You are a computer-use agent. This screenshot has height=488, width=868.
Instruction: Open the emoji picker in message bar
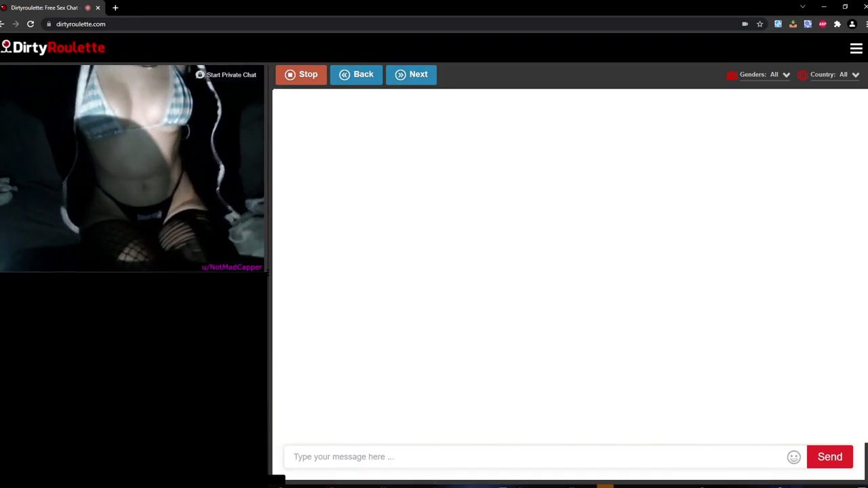pyautogui.click(x=793, y=456)
